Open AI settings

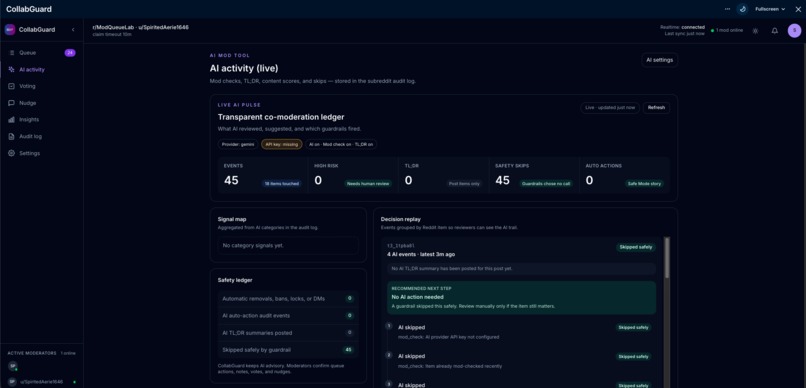(660, 60)
